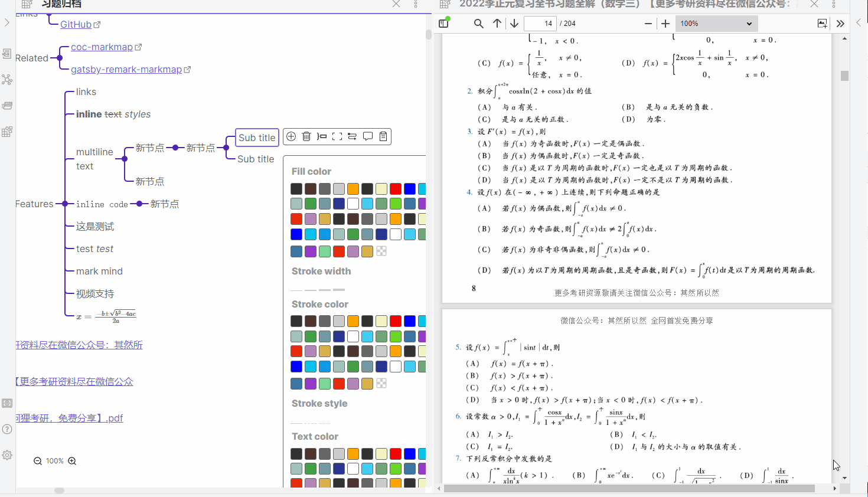The image size is (868, 497).
Task: Click the PDF scrollbar down arrow
Action: click(845, 478)
